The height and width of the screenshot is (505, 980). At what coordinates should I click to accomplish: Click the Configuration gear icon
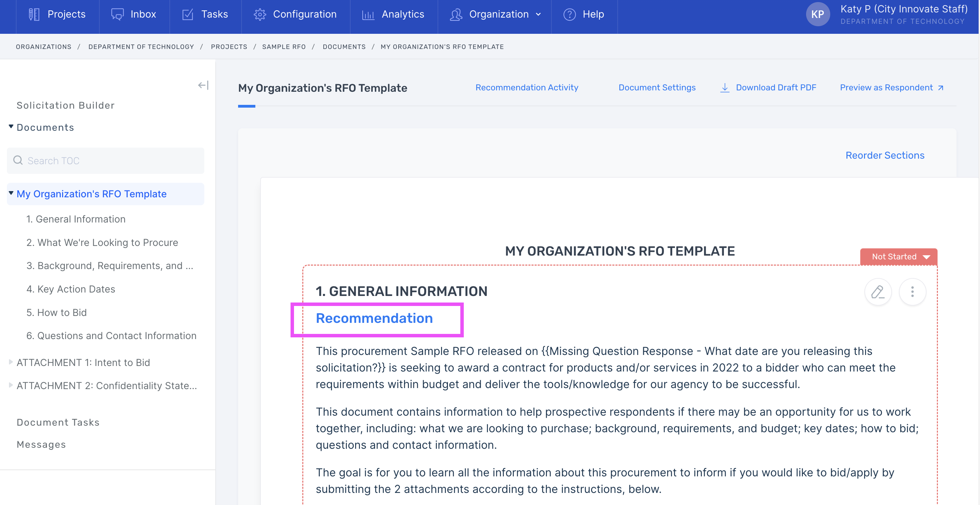pyautogui.click(x=260, y=14)
